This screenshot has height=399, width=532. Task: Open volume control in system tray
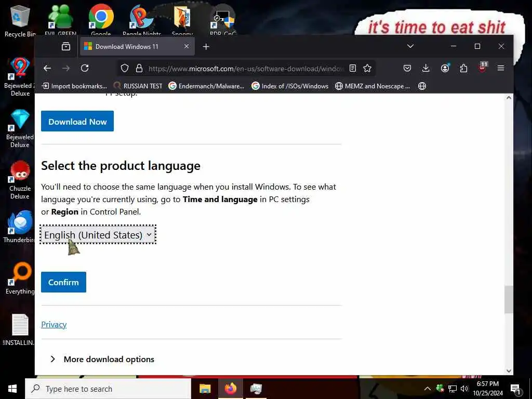pyautogui.click(x=464, y=389)
